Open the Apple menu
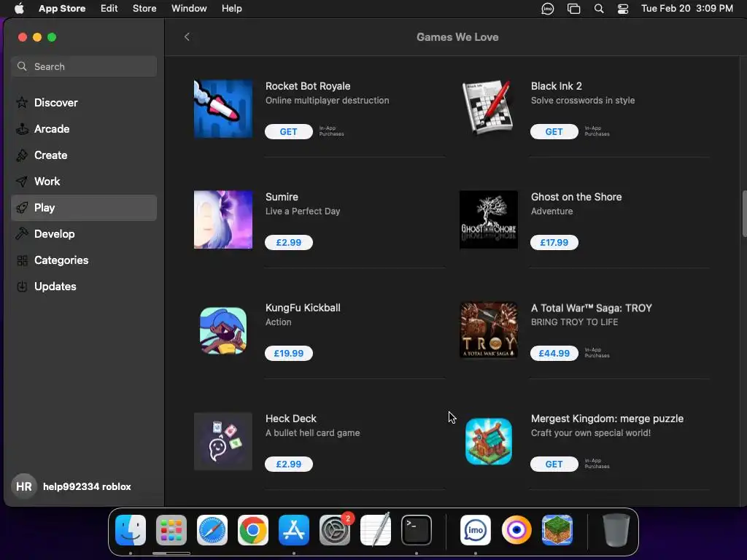 (x=19, y=9)
